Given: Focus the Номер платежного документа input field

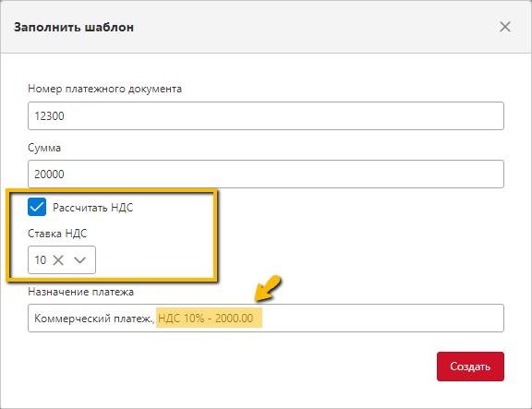Looking at the screenshot, I should tap(266, 115).
